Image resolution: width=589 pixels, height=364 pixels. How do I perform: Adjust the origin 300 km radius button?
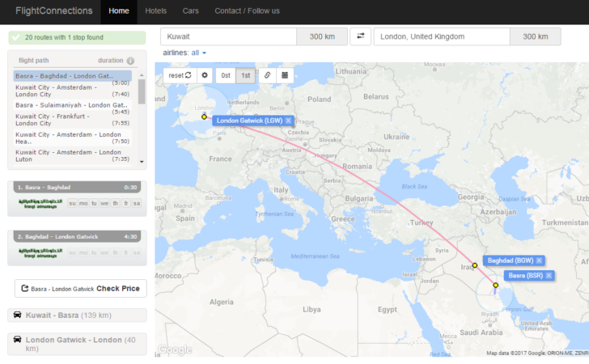tap(322, 36)
